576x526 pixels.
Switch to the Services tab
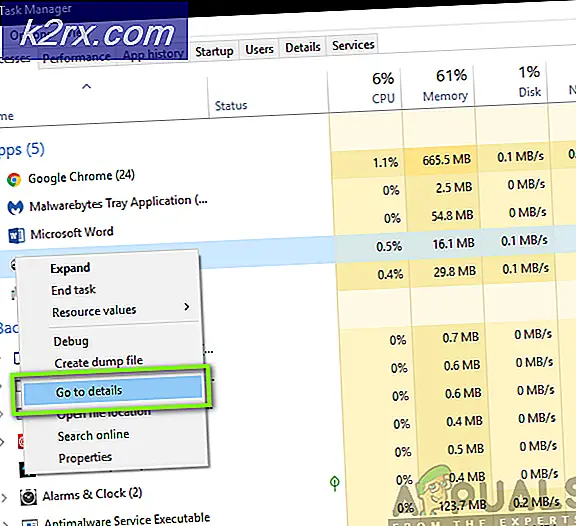click(353, 45)
